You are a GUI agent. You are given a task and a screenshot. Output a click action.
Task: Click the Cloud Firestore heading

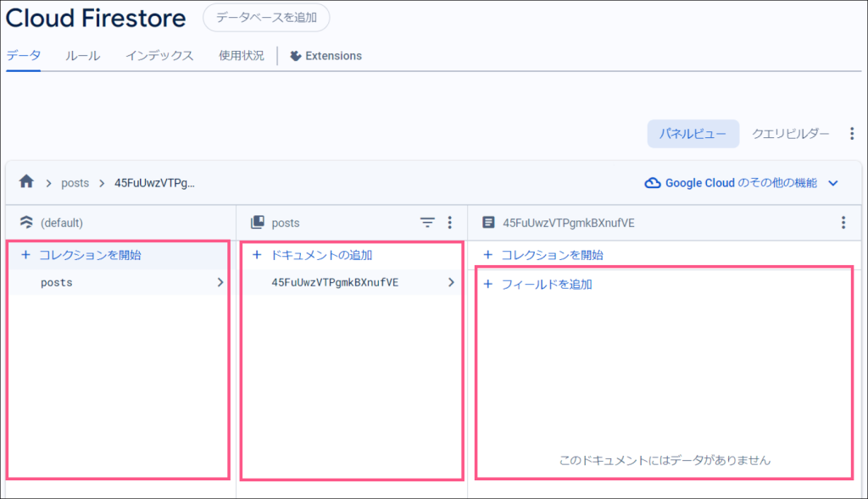point(96,18)
